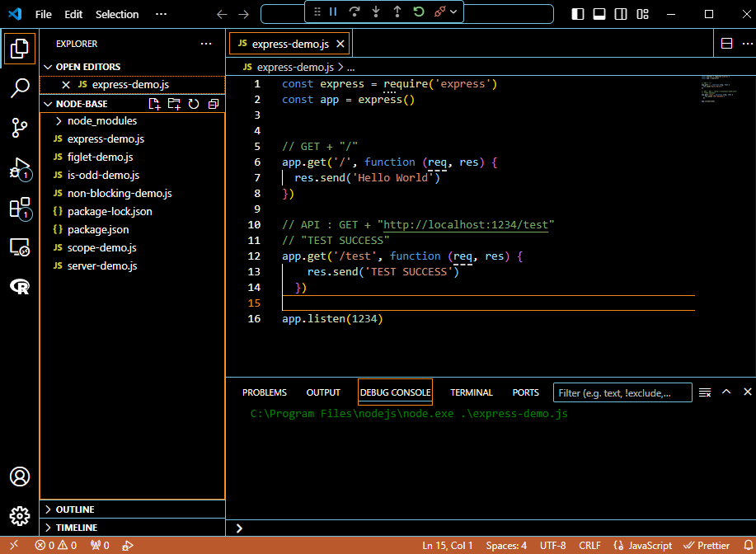Change CRLF end of line sequence
Viewport: 756px width, 554px height.
click(589, 545)
